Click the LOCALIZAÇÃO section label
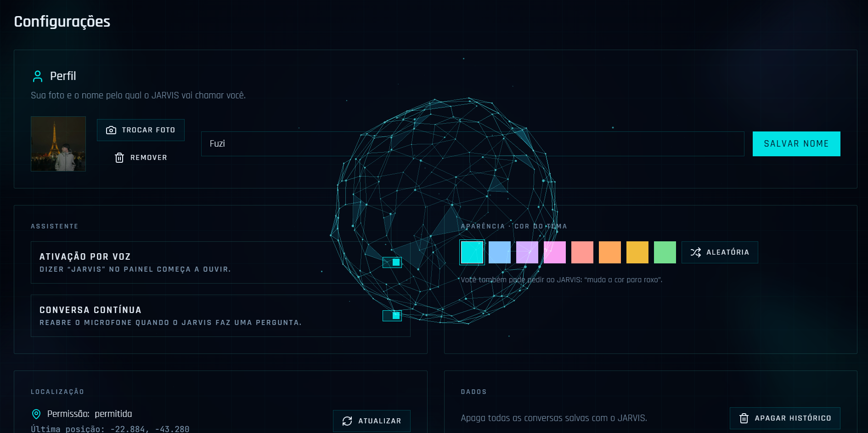 coord(57,392)
